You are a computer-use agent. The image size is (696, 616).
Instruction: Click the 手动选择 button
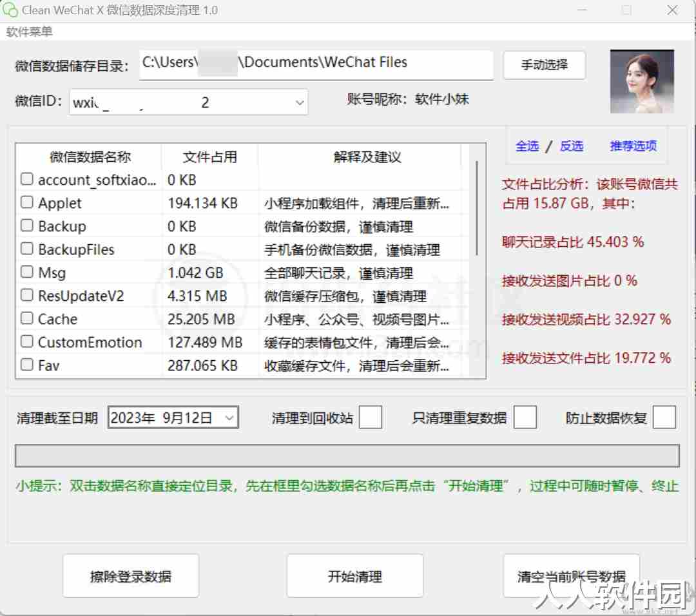[544, 65]
